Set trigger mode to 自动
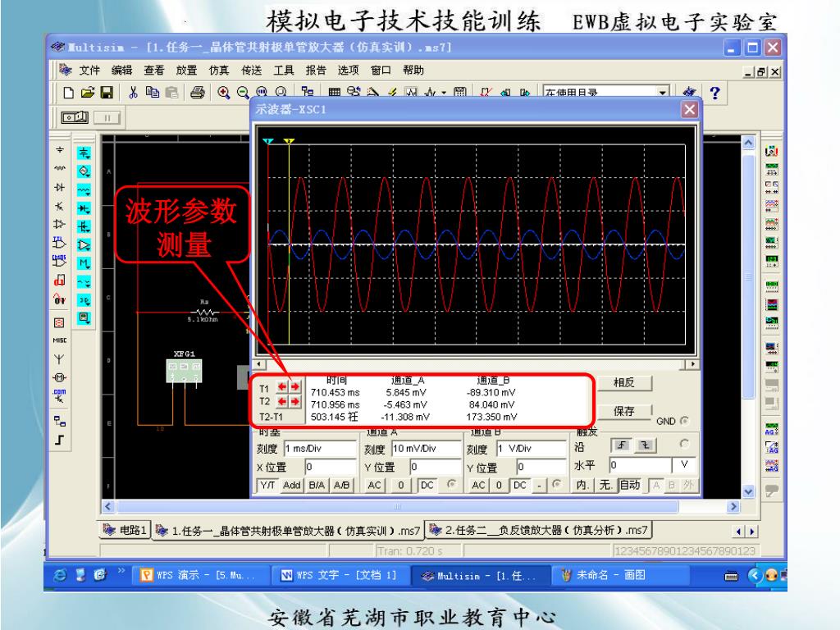This screenshot has width=840, height=630. coord(630,486)
